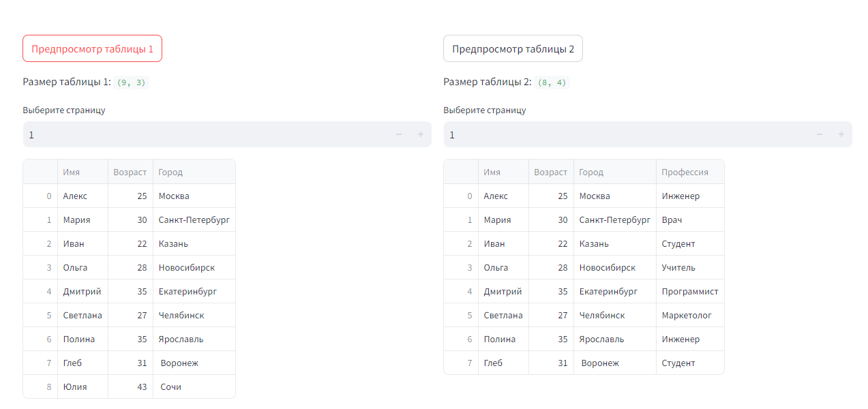Select "Ярославль" in table 1
The image size is (868, 409).
[x=194, y=339]
